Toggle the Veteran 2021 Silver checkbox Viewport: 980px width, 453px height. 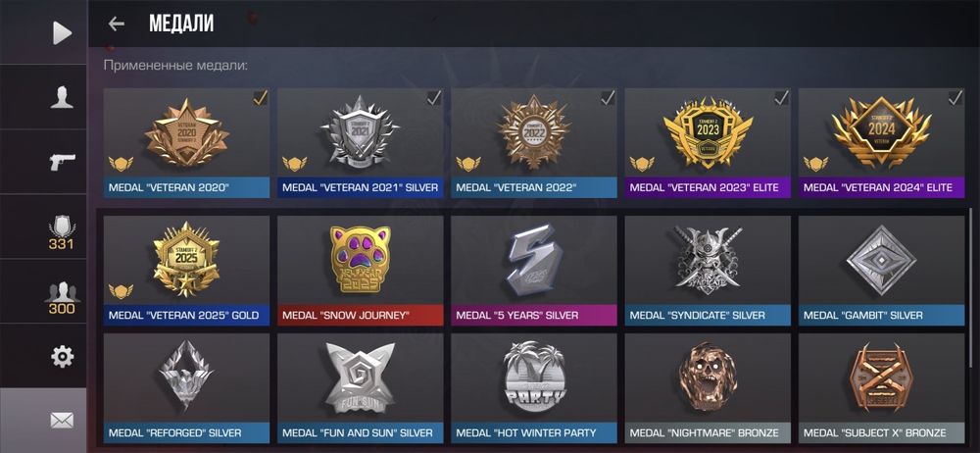click(434, 98)
